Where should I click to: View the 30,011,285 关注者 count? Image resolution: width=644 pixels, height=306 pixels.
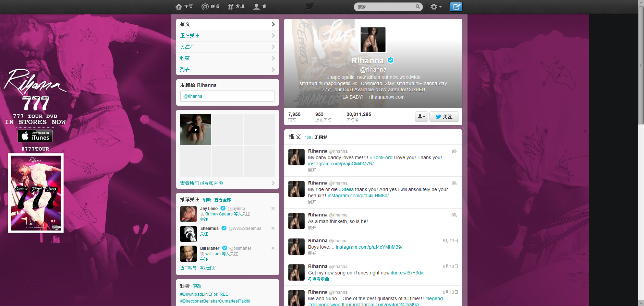(359, 117)
